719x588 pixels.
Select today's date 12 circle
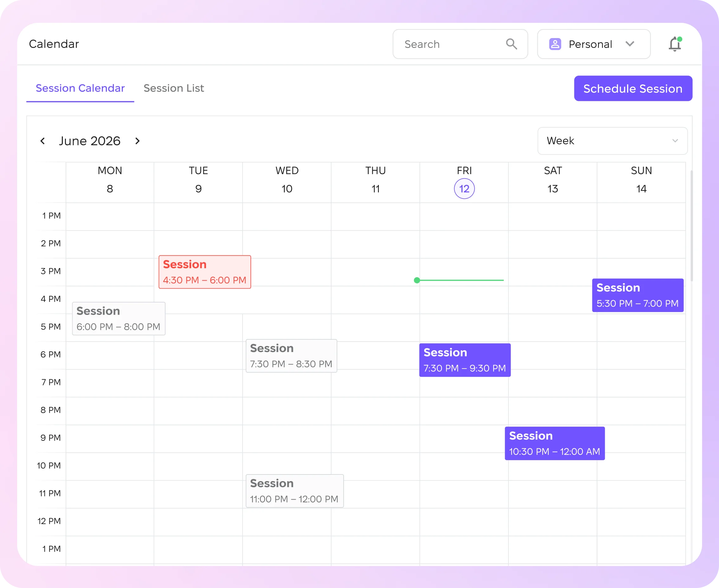point(464,189)
